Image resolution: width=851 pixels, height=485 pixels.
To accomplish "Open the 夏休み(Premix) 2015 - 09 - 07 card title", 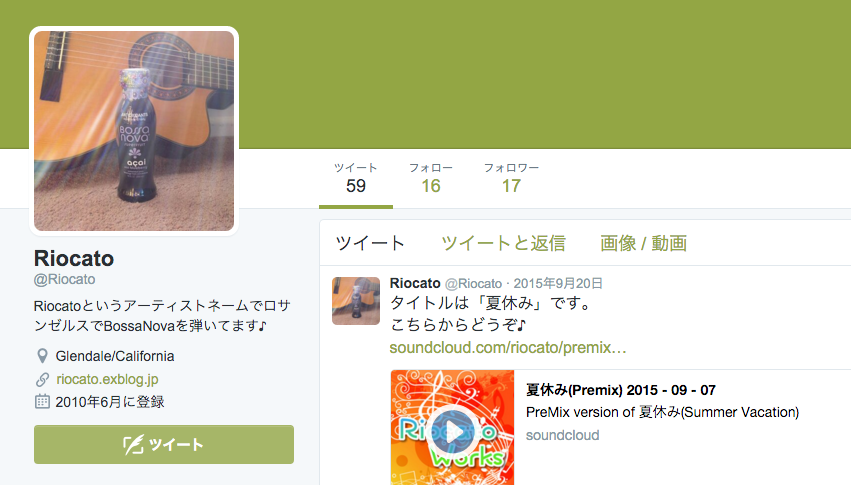I will coord(620,390).
